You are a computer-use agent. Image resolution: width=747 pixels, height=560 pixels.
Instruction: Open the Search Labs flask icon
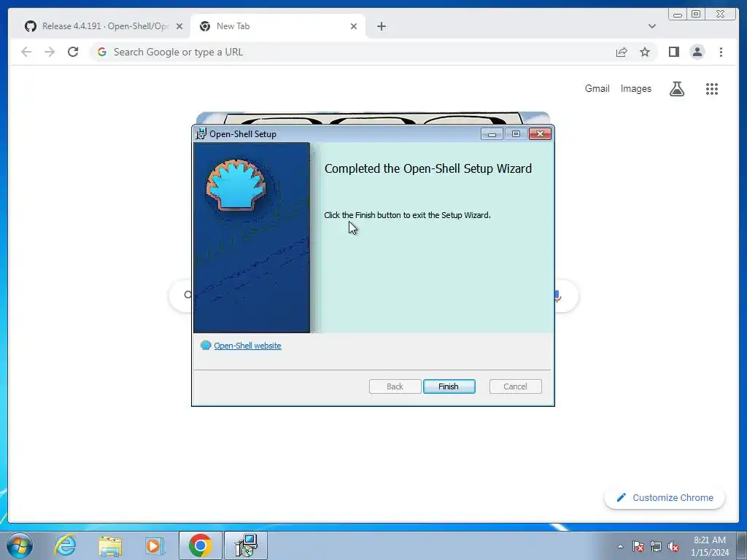(676, 88)
